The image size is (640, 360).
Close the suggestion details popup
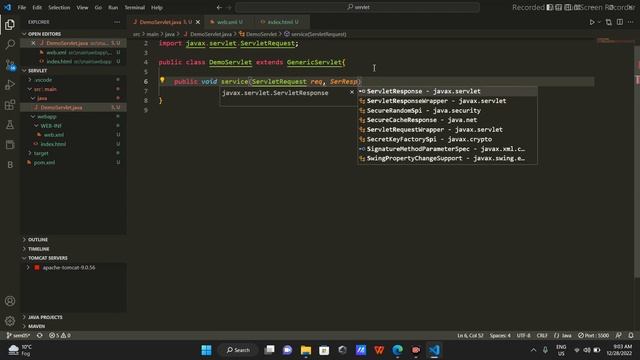tap(352, 92)
